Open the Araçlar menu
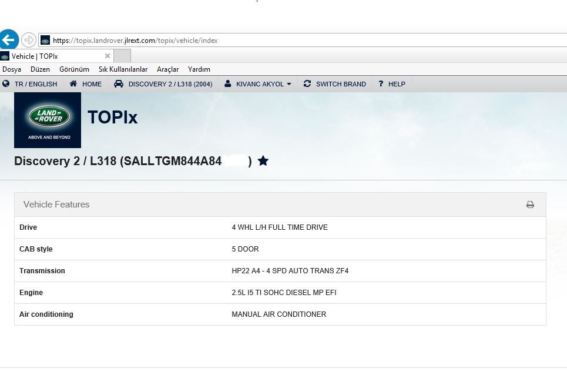 [x=167, y=69]
